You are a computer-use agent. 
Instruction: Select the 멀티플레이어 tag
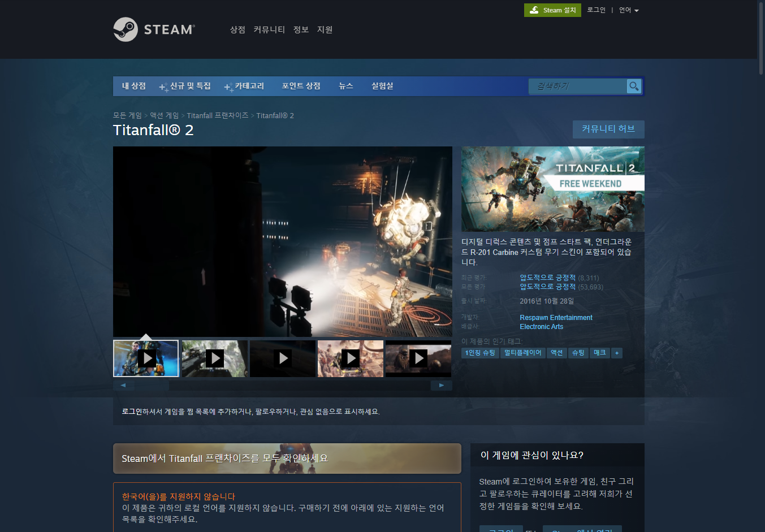coord(523,353)
